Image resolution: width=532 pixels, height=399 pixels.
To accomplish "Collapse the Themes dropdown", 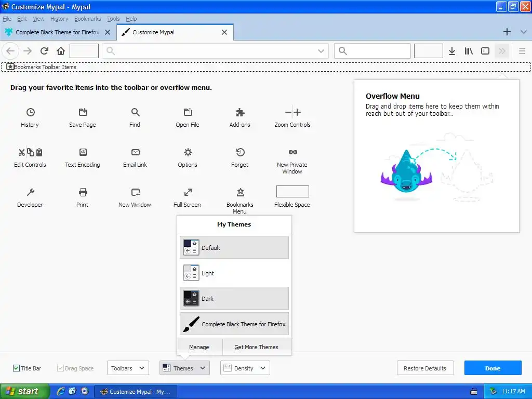I will pos(184,368).
